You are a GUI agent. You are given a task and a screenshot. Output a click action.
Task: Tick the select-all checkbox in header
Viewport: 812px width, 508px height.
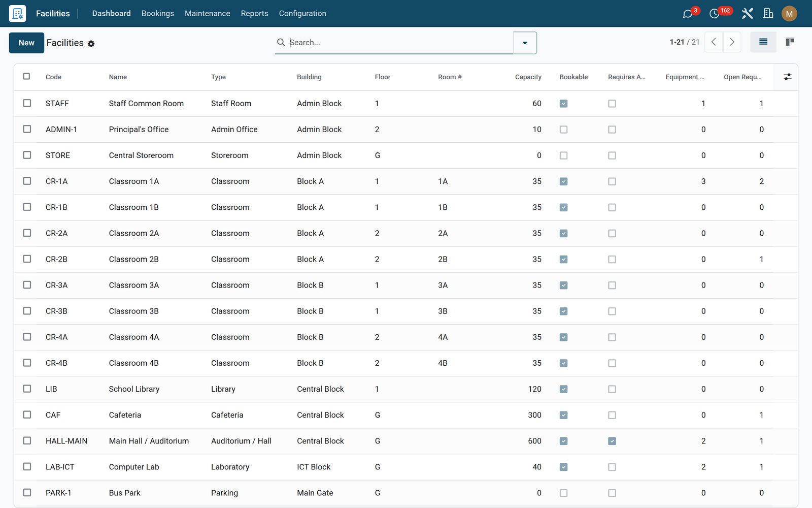[27, 76]
